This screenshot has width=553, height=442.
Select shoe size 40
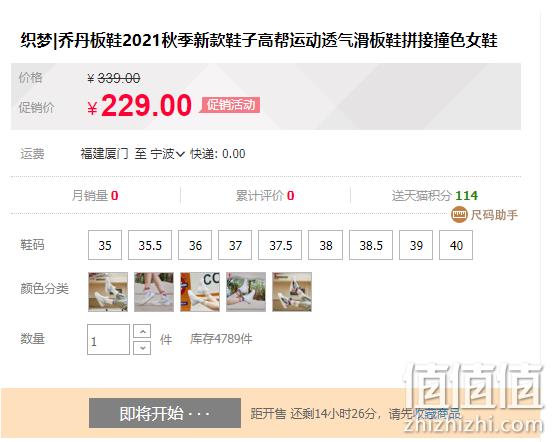456,245
